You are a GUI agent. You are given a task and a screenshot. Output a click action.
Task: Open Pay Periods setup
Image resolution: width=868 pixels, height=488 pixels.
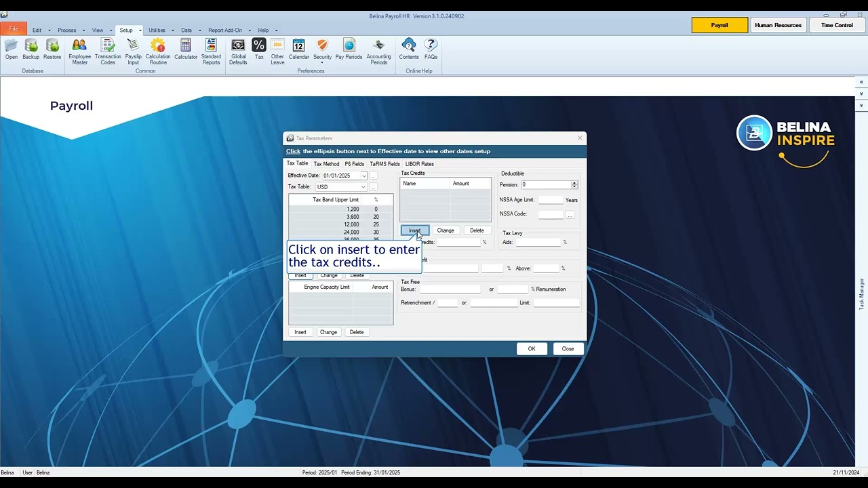[x=349, y=49]
